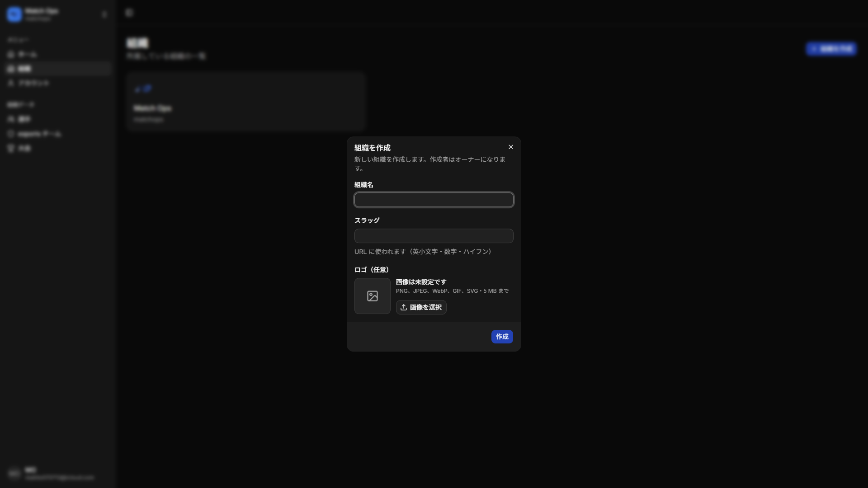868x488 pixels.
Task: Close the 組織を作成 dialog with the X
Action: point(511,147)
